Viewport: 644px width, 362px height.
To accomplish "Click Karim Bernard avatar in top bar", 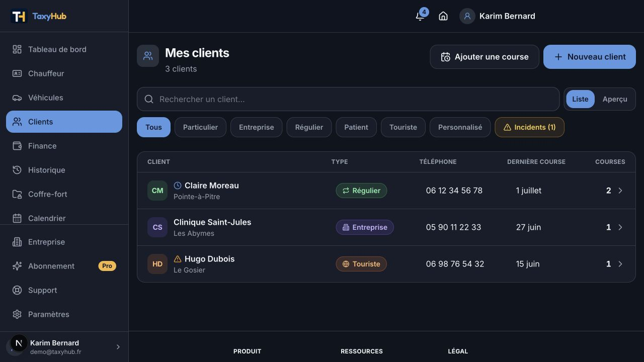I will point(467,16).
